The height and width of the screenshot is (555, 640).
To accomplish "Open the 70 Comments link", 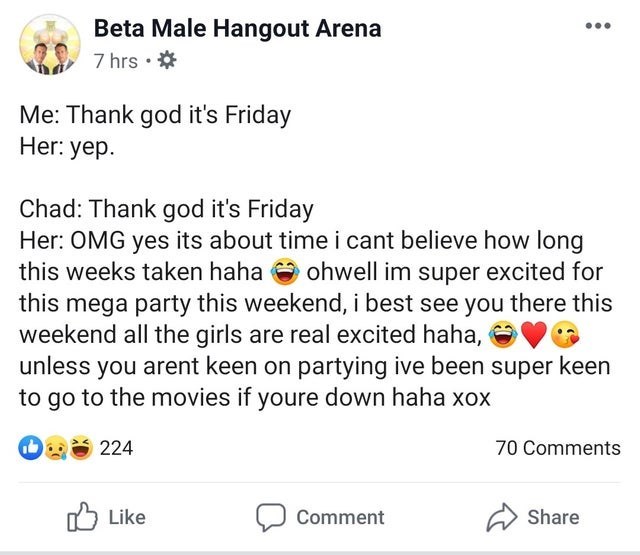I will coord(558,448).
